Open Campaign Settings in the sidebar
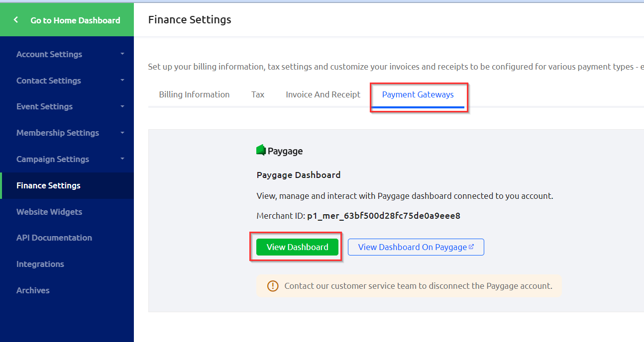The height and width of the screenshot is (342, 644). (67, 159)
